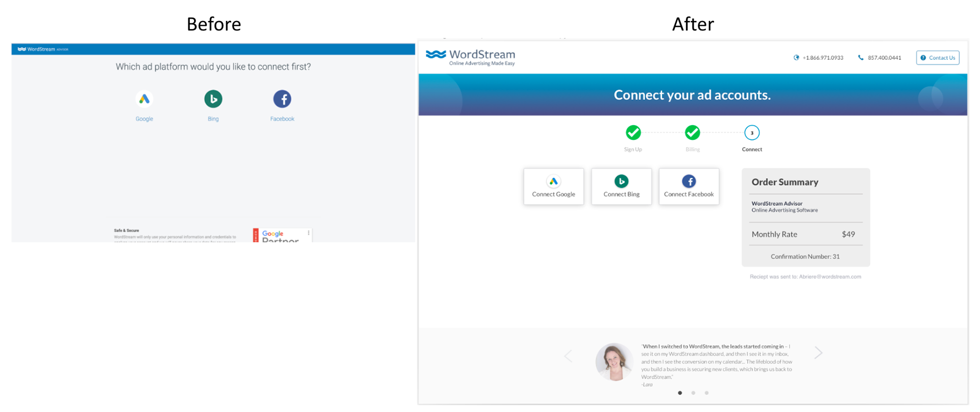Screen dimensions: 980x412
Task: Click the step 3 Connect circle
Action: click(x=752, y=133)
